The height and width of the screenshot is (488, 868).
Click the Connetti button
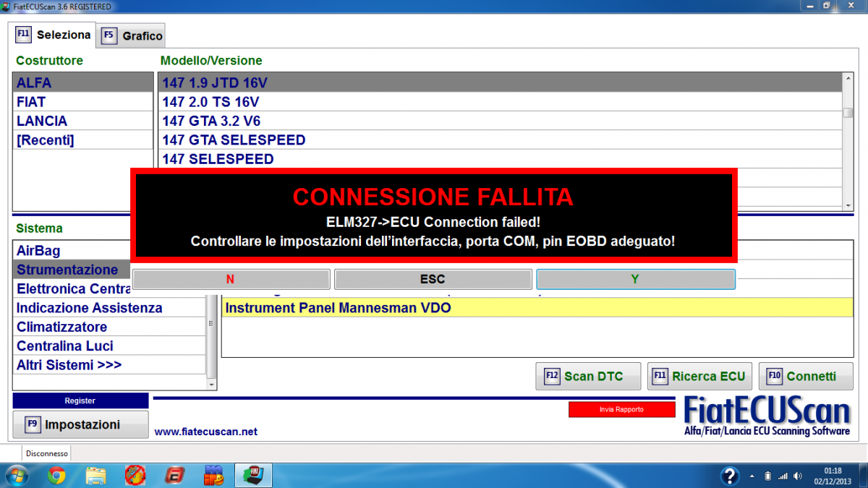coord(806,376)
